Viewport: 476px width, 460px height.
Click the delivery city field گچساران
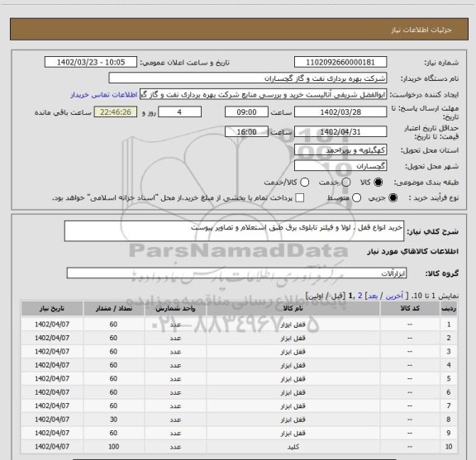coord(340,166)
